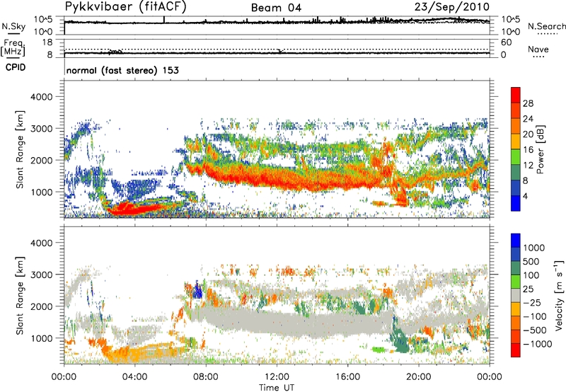566x392 pixels.
Task: Click the 'Time UT' axis title
Action: 277,388
